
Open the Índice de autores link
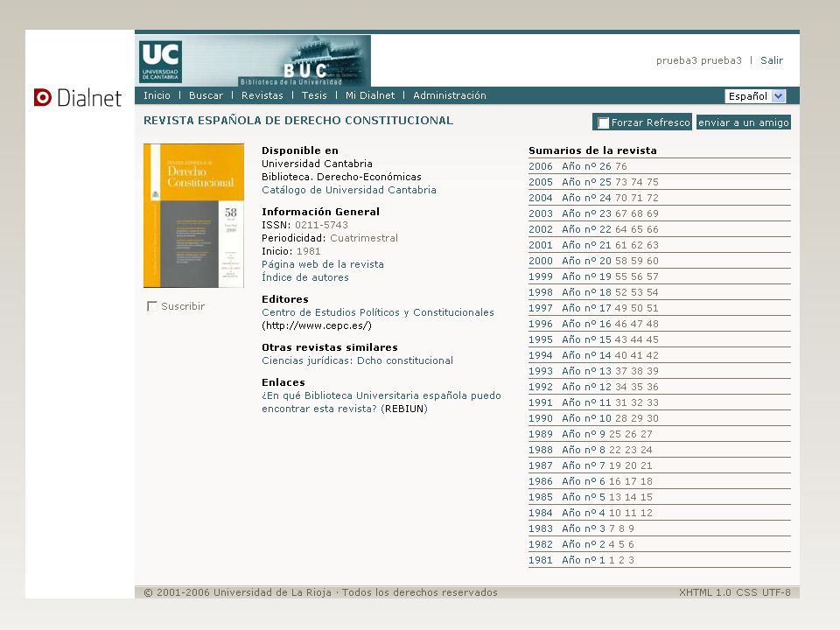point(304,277)
